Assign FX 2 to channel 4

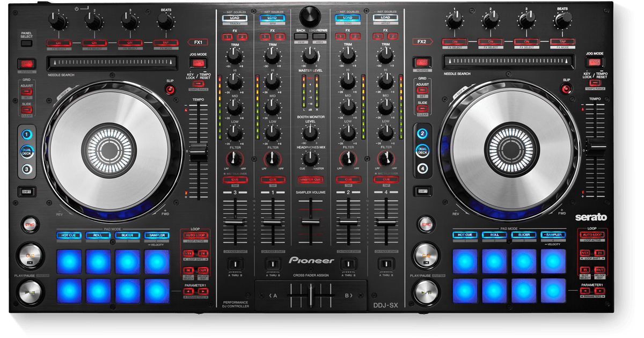coord(393,36)
